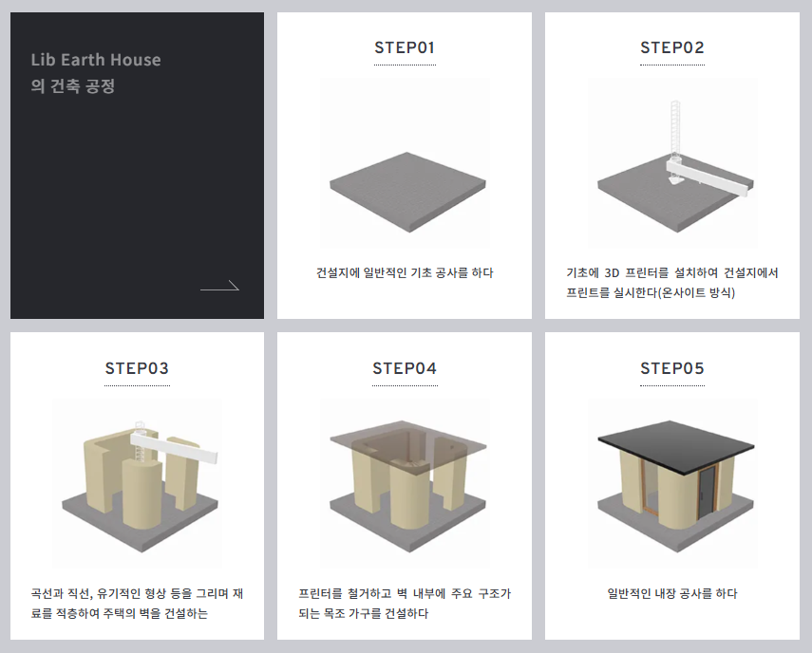
Task: Open the STEP02 3D printer installation image
Action: (672, 163)
